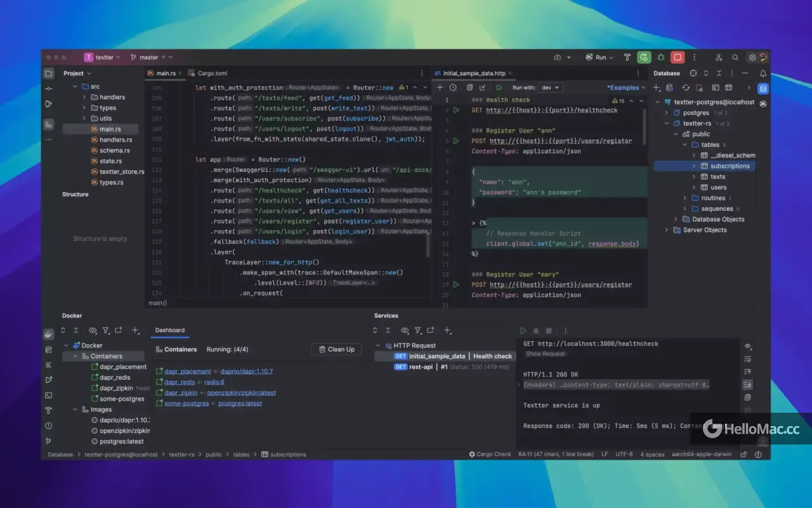Open HTTP requests history clock icon
The width and height of the screenshot is (812, 508).
(453, 88)
